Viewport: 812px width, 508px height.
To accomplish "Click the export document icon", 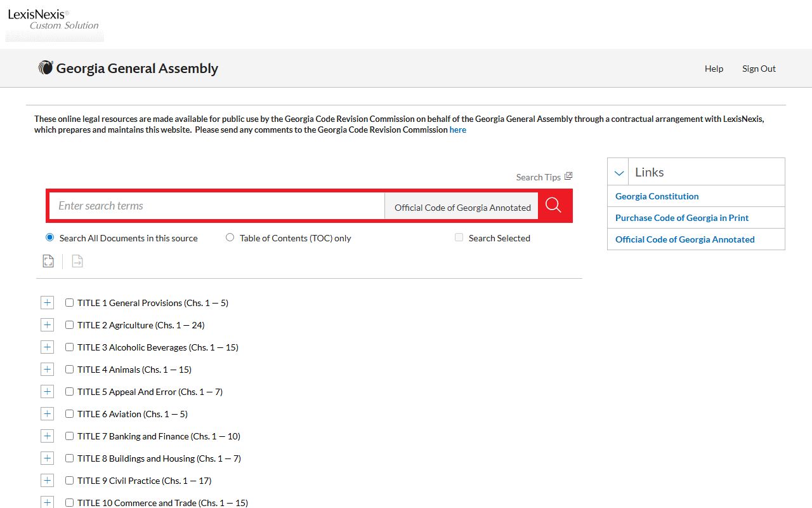I will tap(77, 261).
